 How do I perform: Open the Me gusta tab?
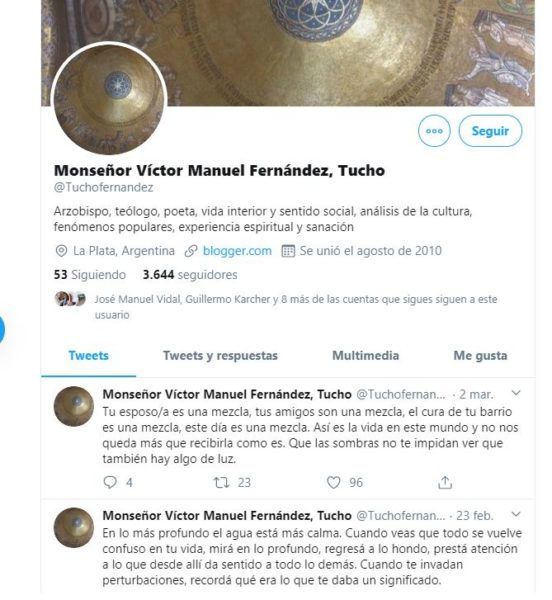click(x=480, y=355)
